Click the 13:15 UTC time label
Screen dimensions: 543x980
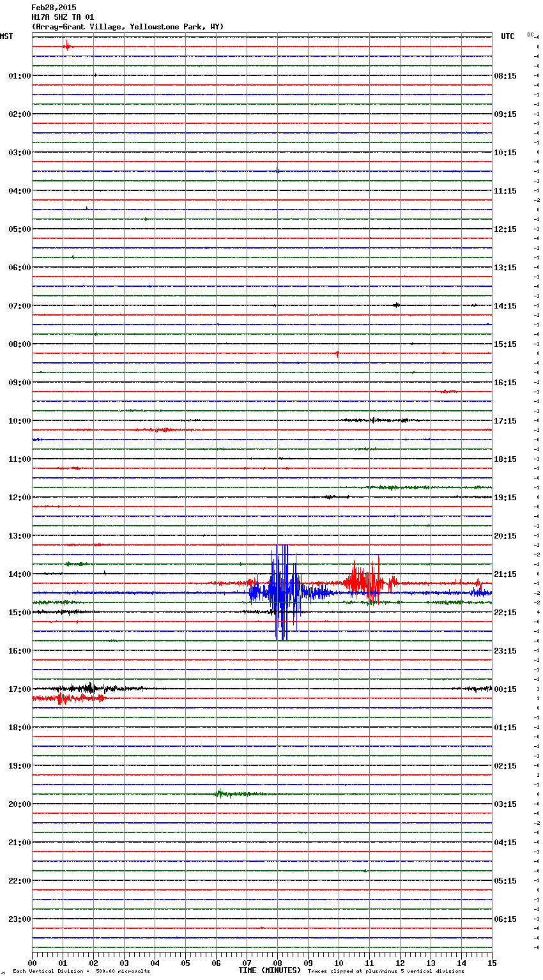pyautogui.click(x=505, y=268)
